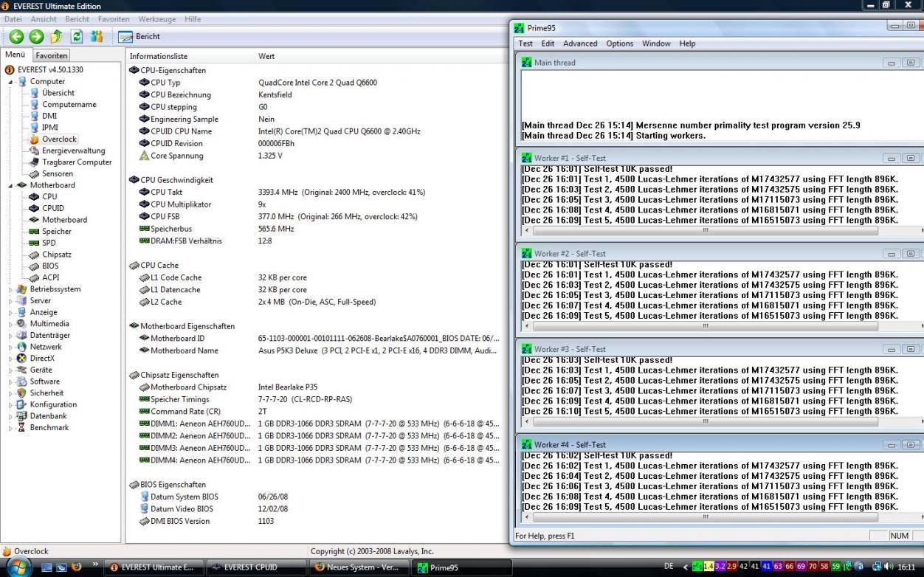Screen dimensions: 924x577
Task: Click the Core Spannung warning row
Action: tap(317, 156)
